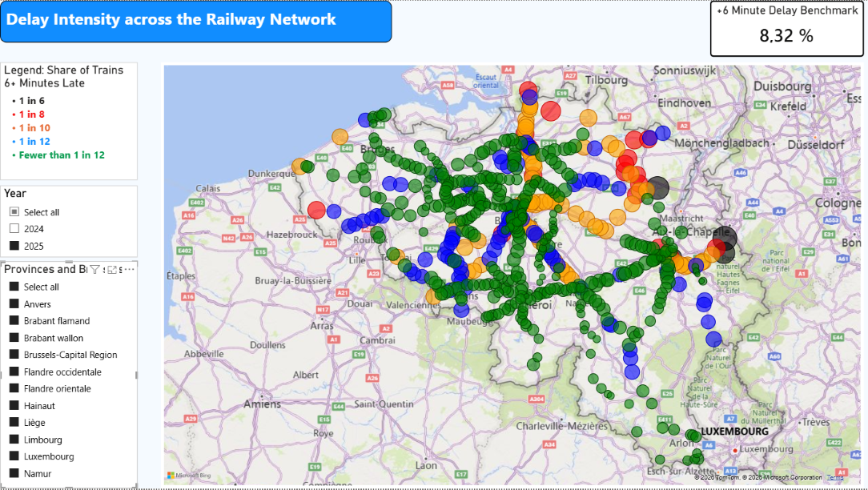Click the blue '1 in 12' legend entry
The width and height of the screenshot is (868, 490).
pyautogui.click(x=34, y=141)
